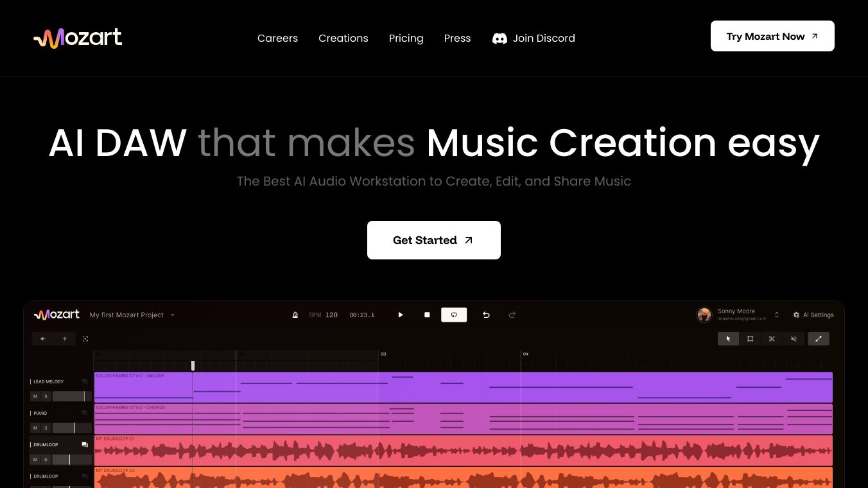868x488 pixels.
Task: Select the Calvin Harris Style - Chords clip
Action: (463, 419)
